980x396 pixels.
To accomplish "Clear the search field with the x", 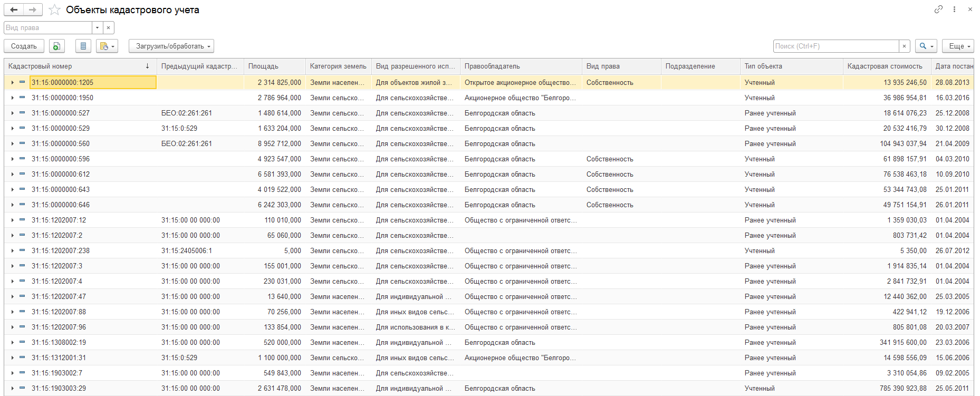I will tap(904, 46).
